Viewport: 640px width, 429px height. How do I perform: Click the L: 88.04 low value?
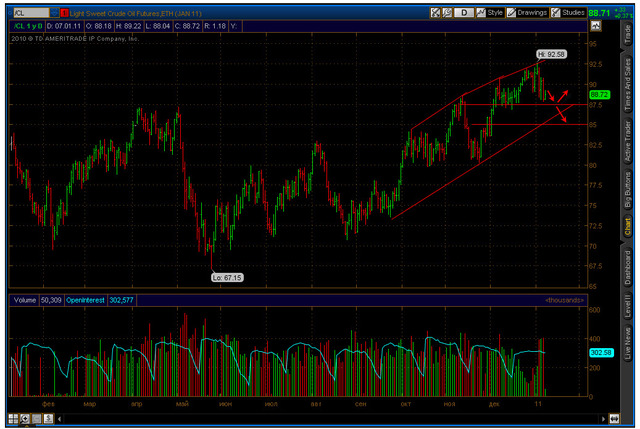pos(158,26)
